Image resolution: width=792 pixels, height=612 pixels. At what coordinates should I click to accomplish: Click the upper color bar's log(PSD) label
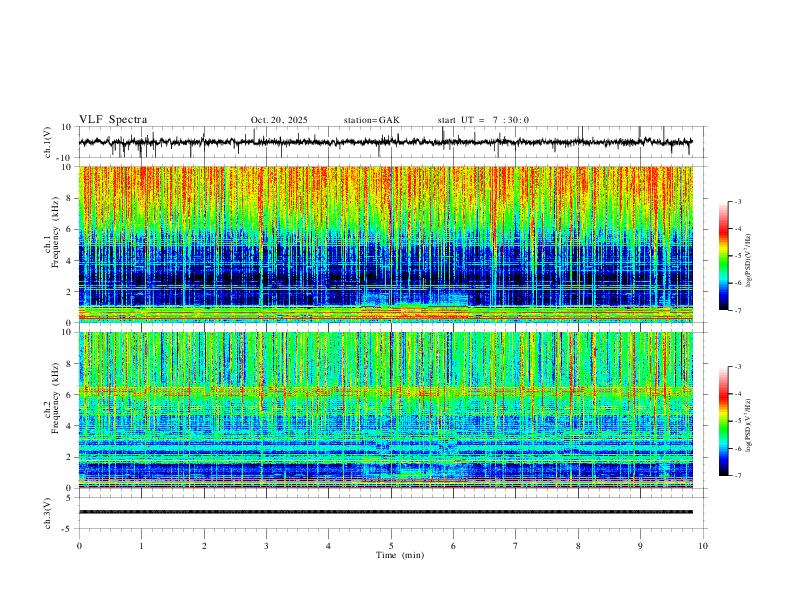tap(748, 261)
